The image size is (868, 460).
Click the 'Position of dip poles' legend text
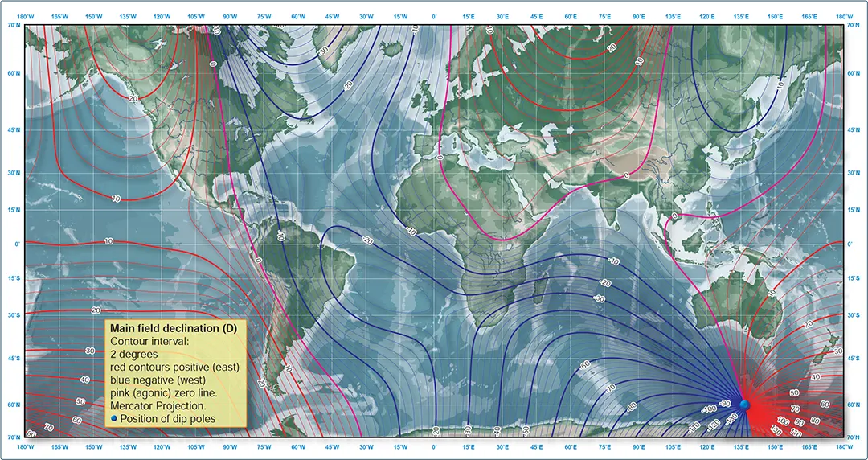pyautogui.click(x=168, y=419)
